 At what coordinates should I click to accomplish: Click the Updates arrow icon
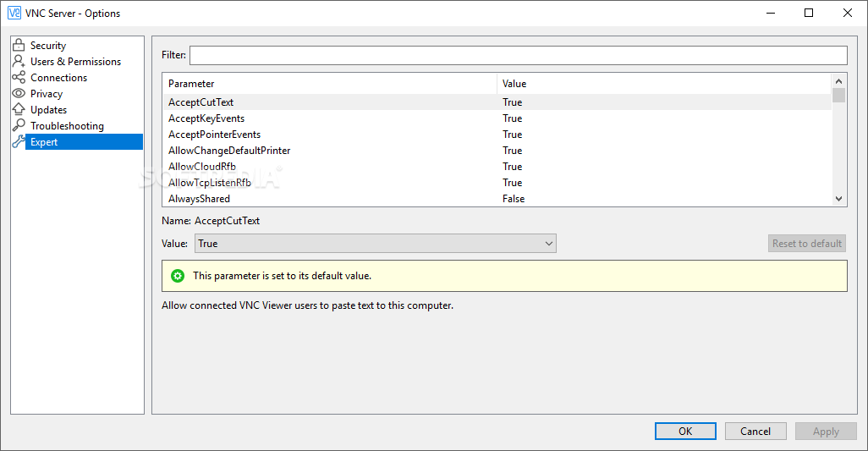19,110
